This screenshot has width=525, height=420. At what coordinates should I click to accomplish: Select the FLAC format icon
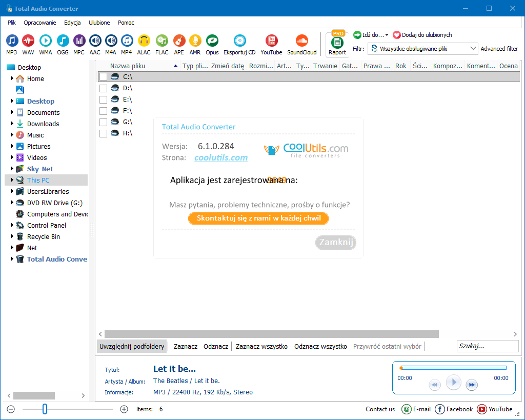(x=161, y=41)
